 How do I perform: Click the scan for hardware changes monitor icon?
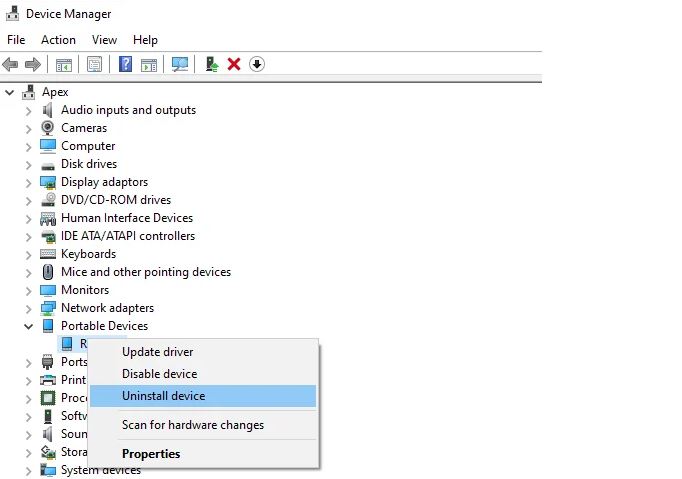[x=180, y=64]
